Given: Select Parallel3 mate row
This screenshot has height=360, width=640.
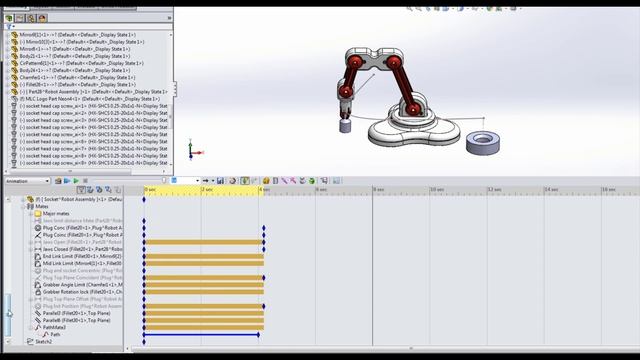Looking at the screenshot, I should click(x=76, y=313).
